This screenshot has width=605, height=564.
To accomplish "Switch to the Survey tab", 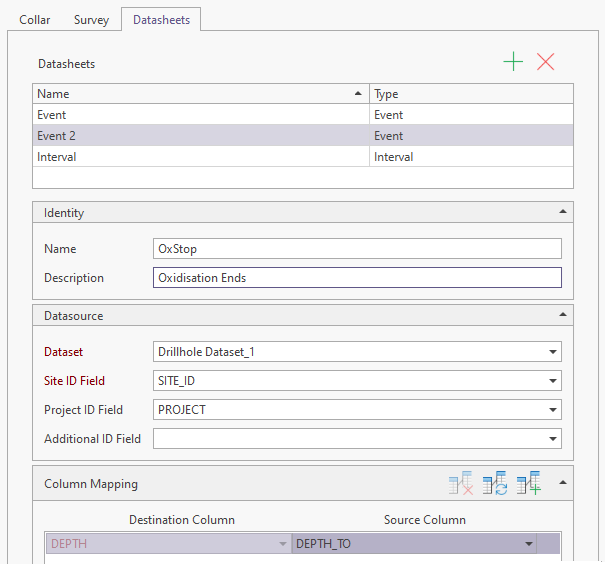I will tap(91, 20).
